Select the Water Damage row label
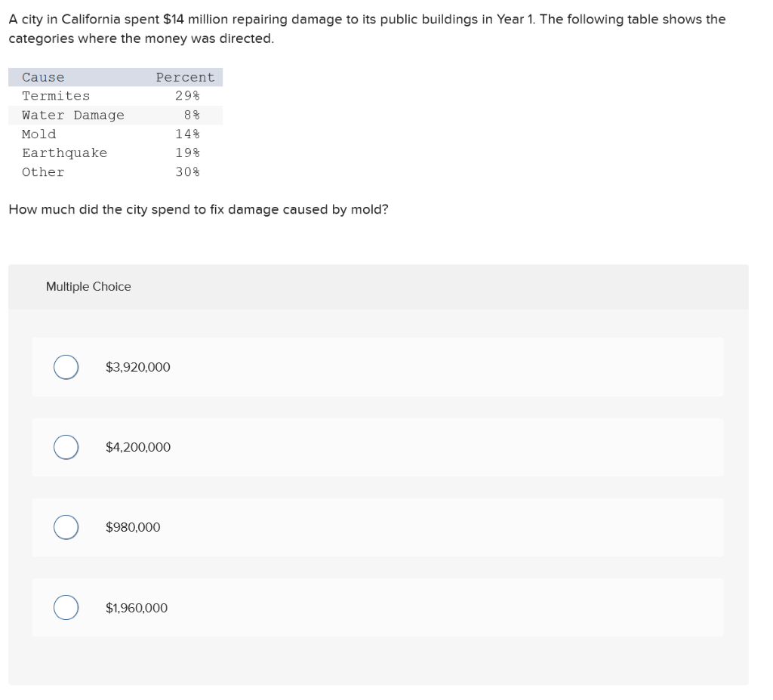Image resolution: width=773 pixels, height=700 pixels. [73, 115]
